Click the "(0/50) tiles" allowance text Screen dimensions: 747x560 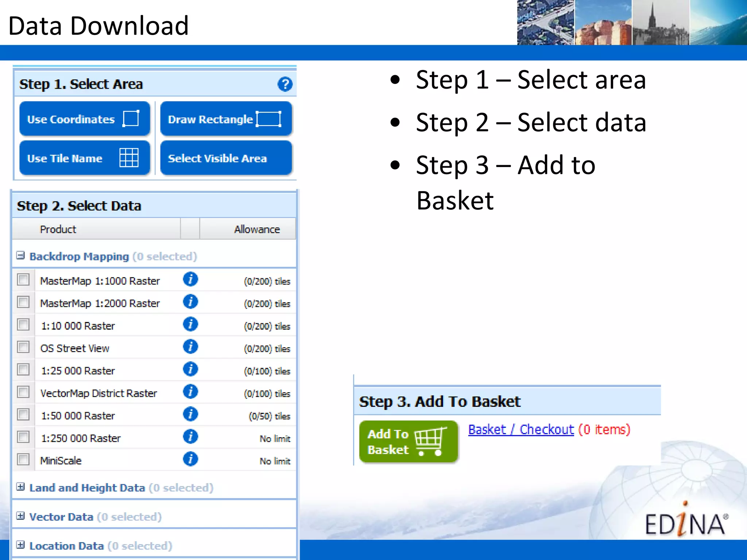(x=270, y=416)
